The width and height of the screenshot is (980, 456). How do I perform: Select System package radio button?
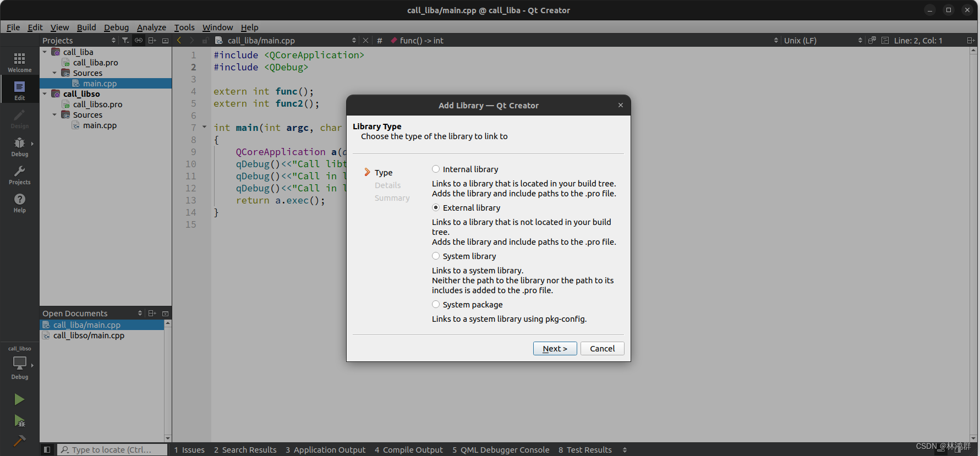coord(436,304)
